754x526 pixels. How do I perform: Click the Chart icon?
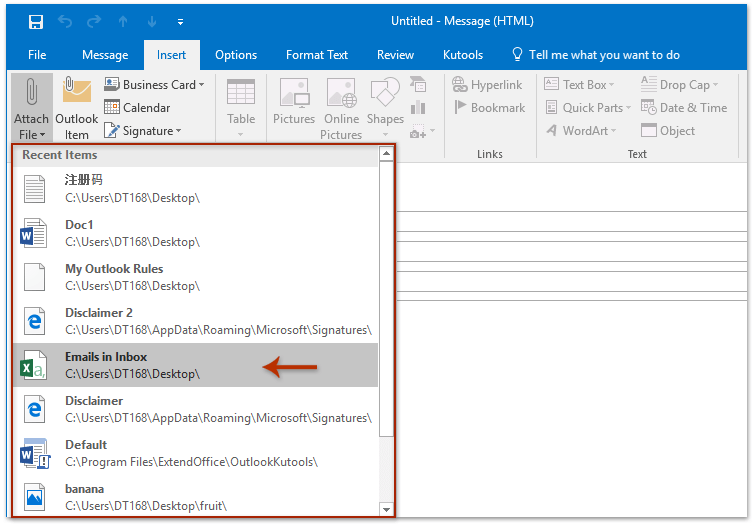tap(418, 107)
